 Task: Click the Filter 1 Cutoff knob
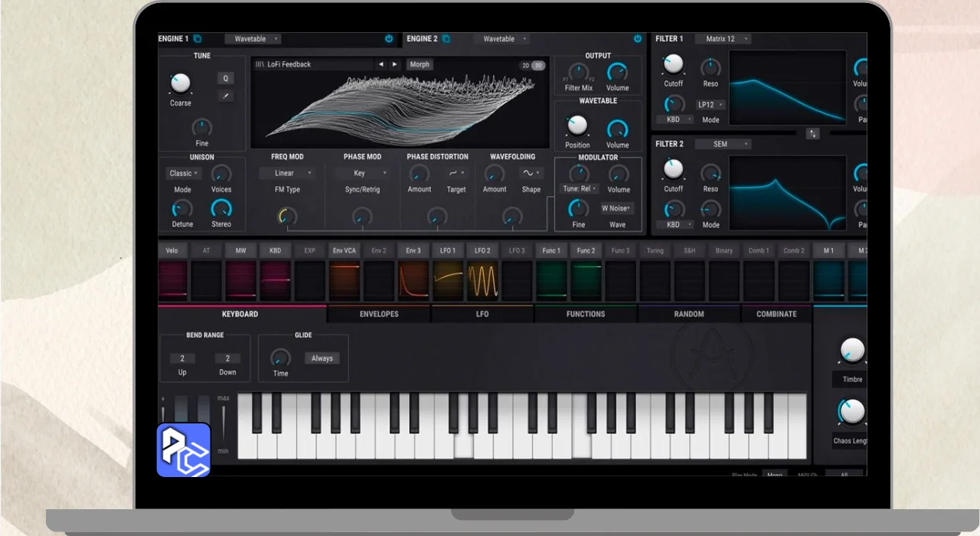click(x=673, y=64)
